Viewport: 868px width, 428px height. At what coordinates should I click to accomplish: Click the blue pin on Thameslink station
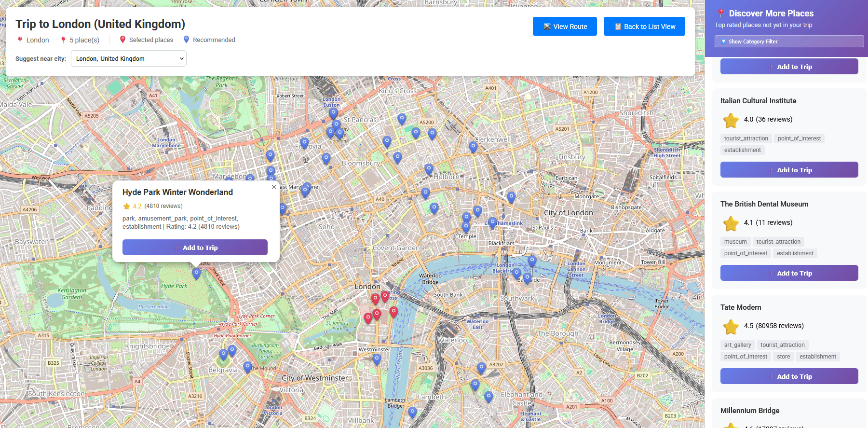pos(492,223)
